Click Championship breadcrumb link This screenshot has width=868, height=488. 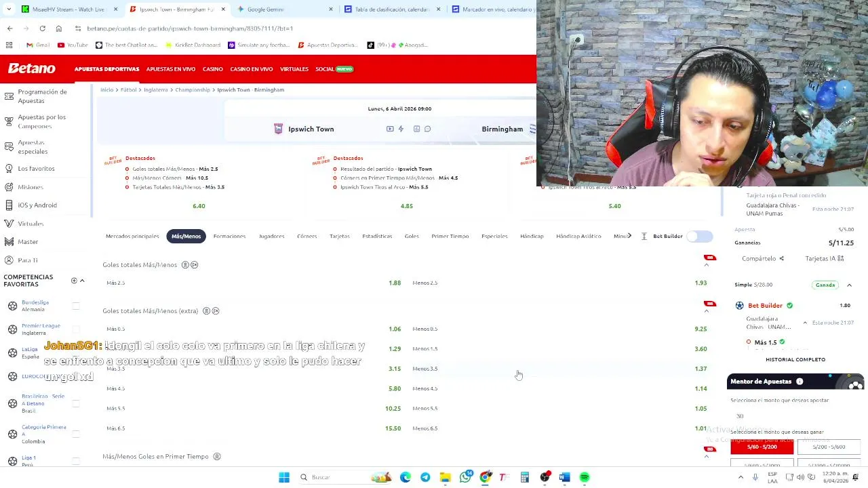pos(193,89)
